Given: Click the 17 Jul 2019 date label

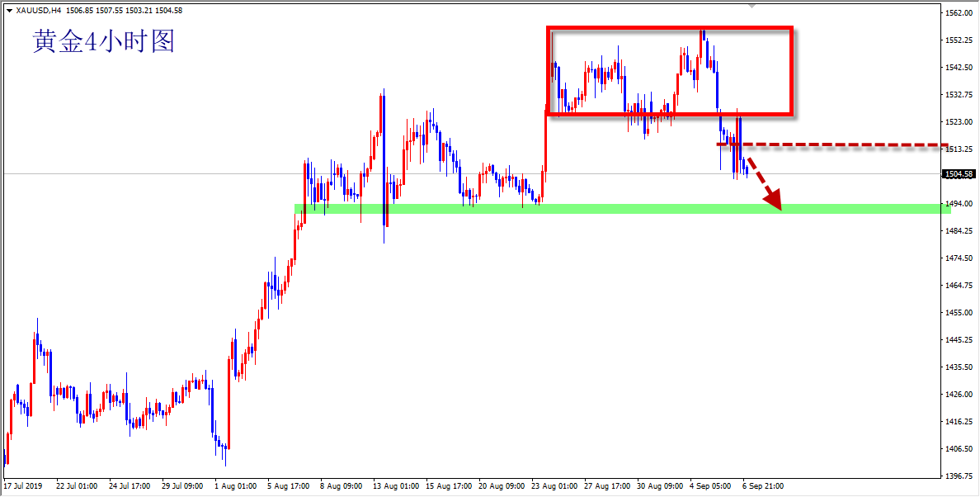Looking at the screenshot, I should coord(22,485).
